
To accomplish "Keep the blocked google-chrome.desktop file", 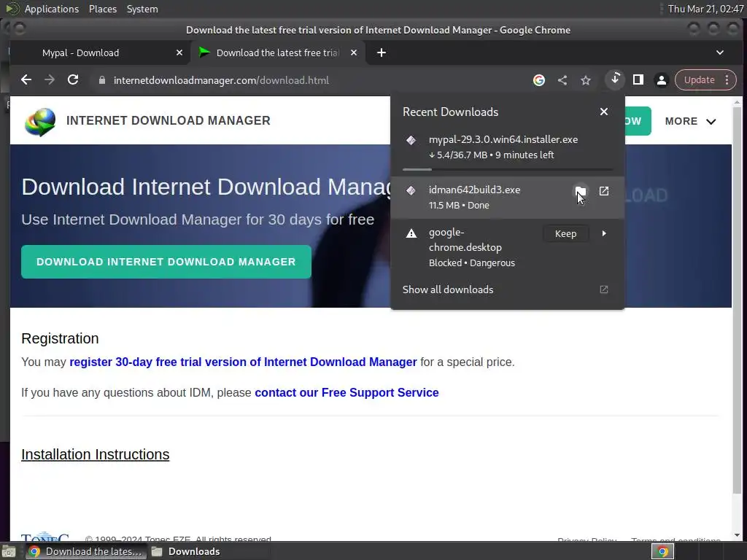I will [x=565, y=233].
